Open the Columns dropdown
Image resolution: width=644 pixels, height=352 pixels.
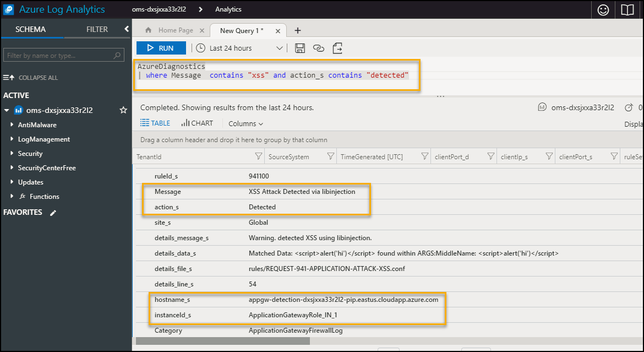(245, 123)
